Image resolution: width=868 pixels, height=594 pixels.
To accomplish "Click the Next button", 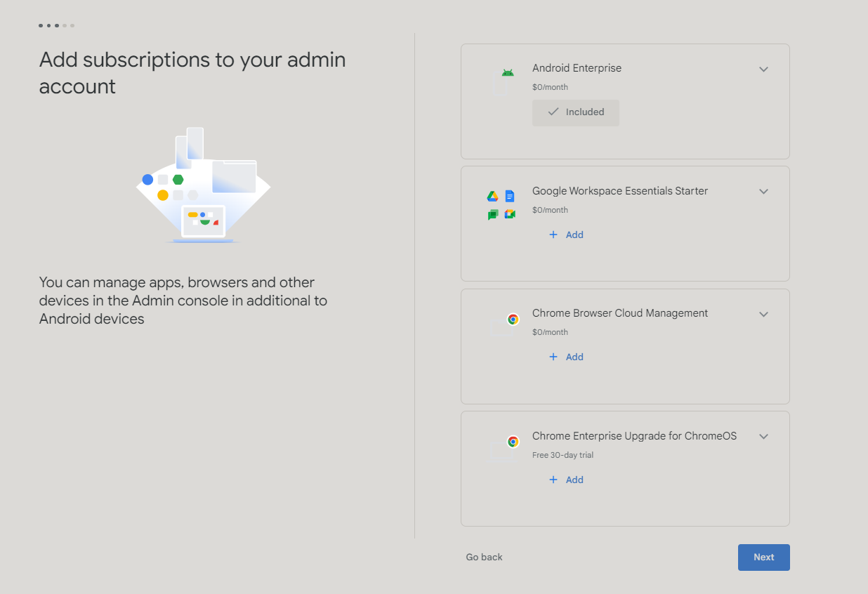I will point(764,557).
